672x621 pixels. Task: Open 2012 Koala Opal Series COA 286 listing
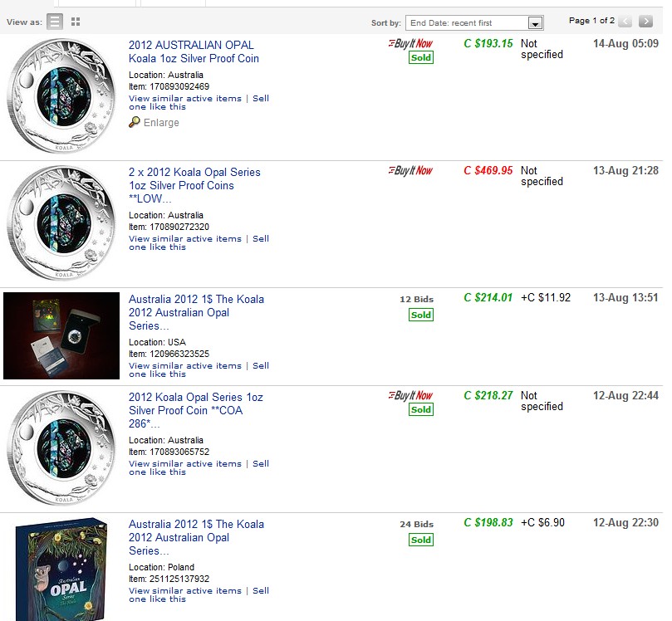(196, 410)
